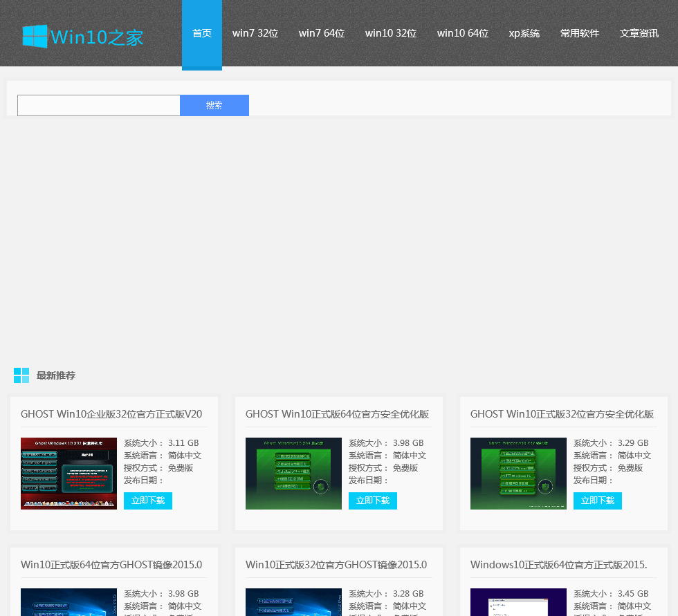The image size is (678, 616).
Task: Click the 系统大小: 3.28 GB text
Action: coord(386,594)
